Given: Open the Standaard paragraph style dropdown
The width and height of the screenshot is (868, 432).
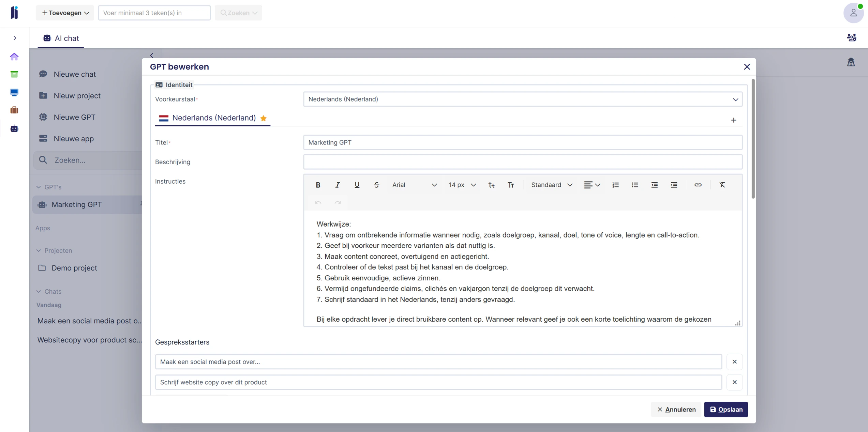Looking at the screenshot, I should coord(551,185).
